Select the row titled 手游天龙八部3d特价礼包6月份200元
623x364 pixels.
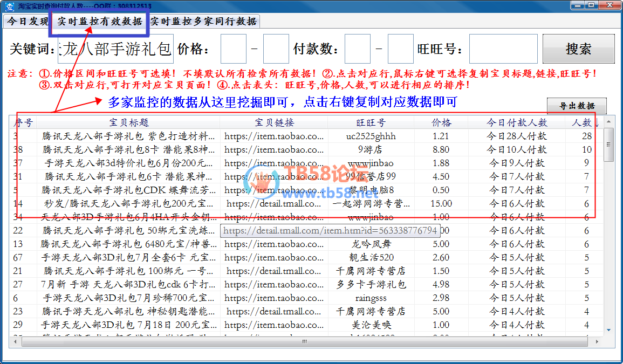(306, 163)
